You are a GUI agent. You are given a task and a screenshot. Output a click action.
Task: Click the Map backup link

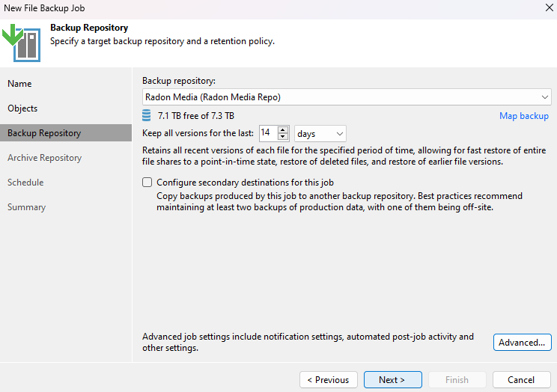(523, 116)
